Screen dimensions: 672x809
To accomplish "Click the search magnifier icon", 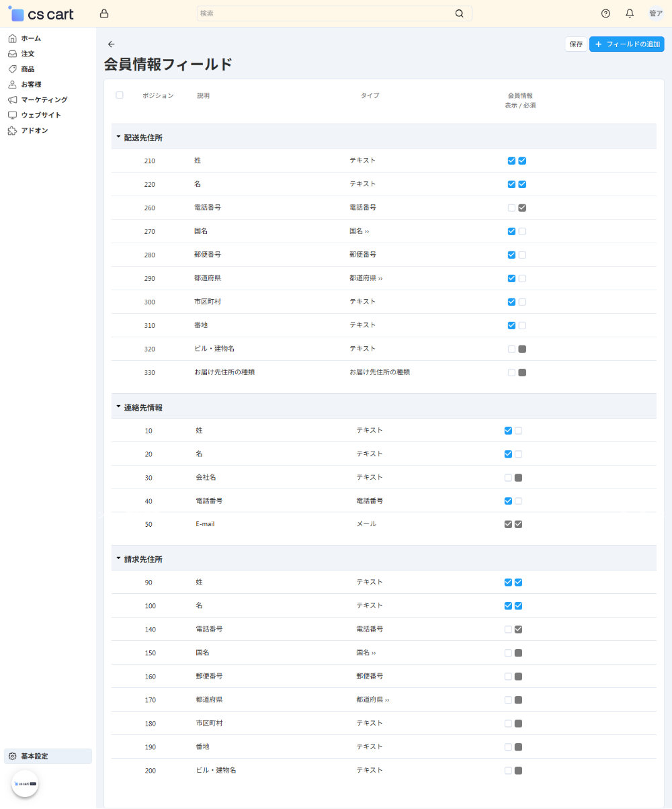I will [460, 13].
